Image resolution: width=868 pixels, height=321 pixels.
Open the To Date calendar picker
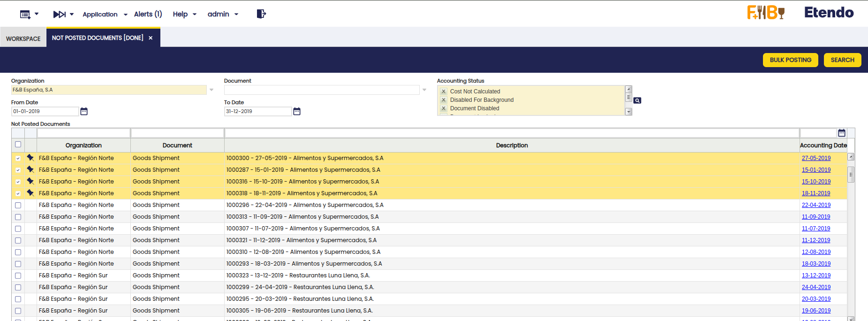pos(297,111)
